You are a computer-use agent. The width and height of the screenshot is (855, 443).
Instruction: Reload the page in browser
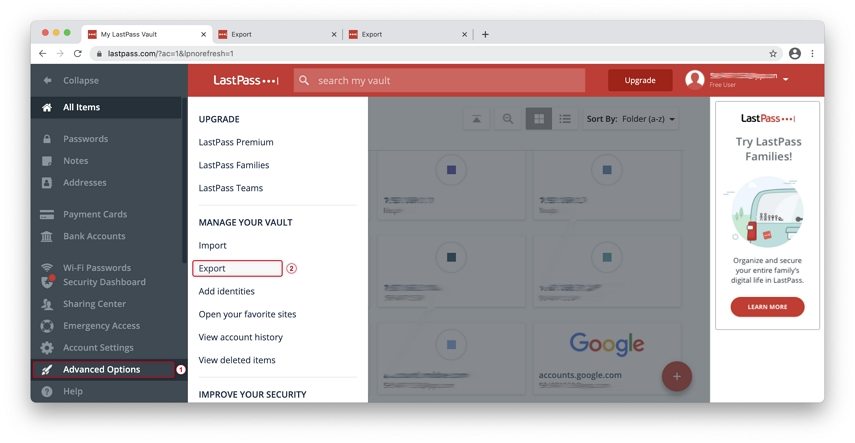tap(78, 53)
